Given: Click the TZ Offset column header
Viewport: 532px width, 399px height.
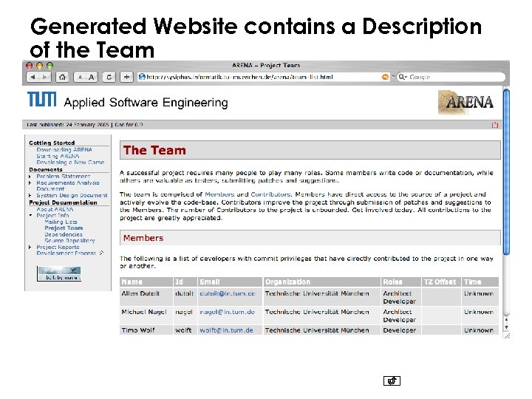Looking at the screenshot, I should click(x=441, y=282).
